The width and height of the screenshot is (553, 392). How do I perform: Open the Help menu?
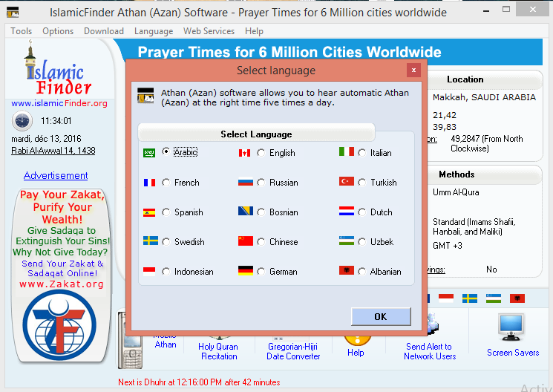[254, 31]
